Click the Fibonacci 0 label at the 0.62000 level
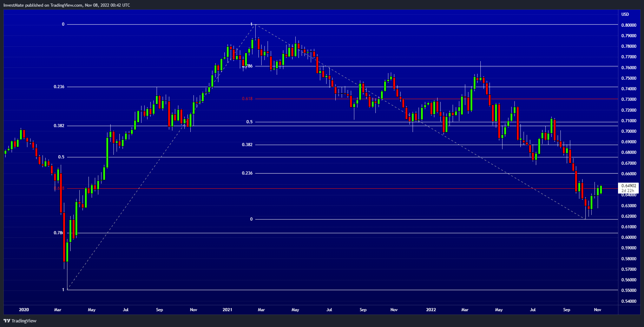 (251, 219)
